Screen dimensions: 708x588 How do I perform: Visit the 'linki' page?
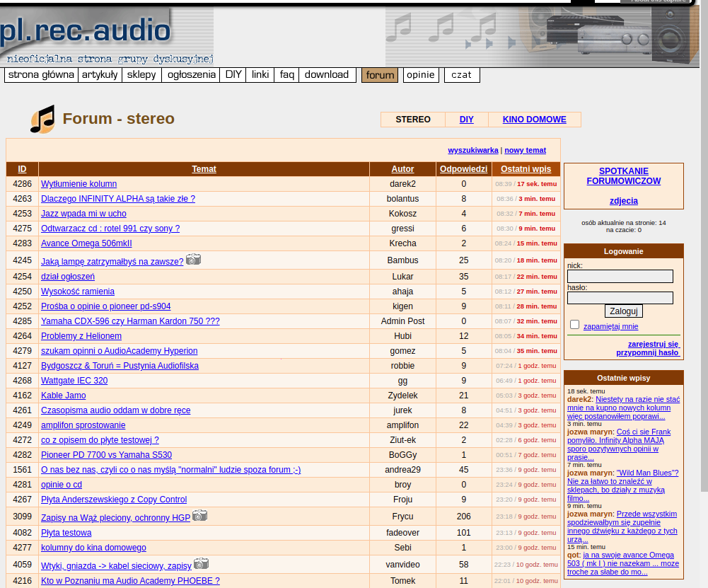[260, 75]
